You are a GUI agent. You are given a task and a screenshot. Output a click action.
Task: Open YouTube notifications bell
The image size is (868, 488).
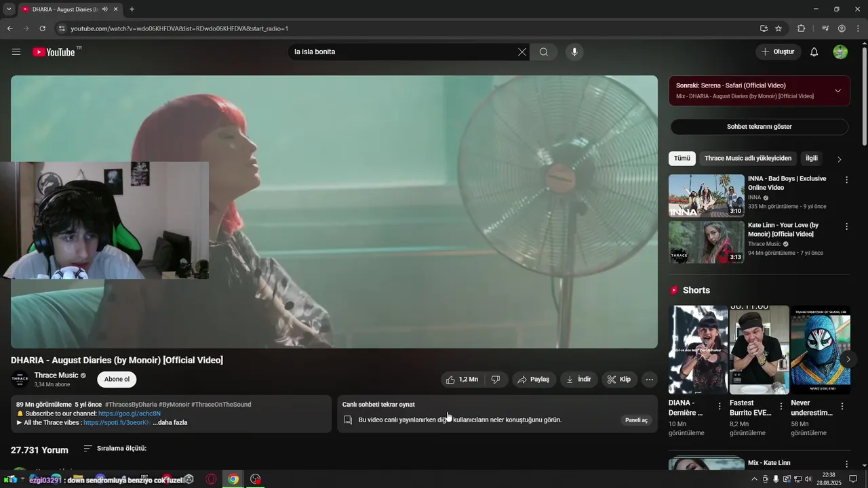click(x=814, y=52)
